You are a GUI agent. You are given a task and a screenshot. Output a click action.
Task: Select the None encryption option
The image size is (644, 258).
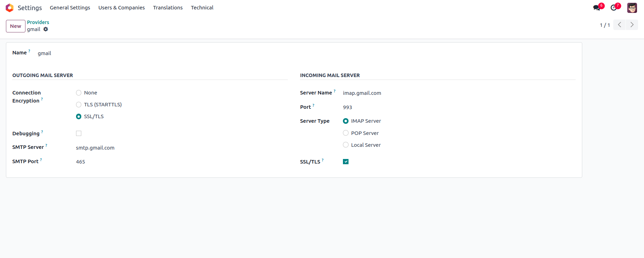[x=79, y=93]
